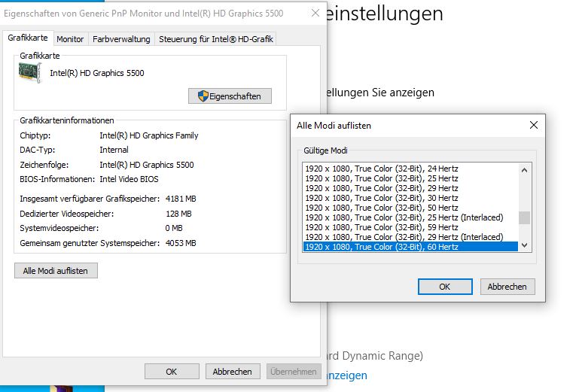The height and width of the screenshot is (392, 576).
Task: Click the graphics card adapter icon
Action: (30, 72)
